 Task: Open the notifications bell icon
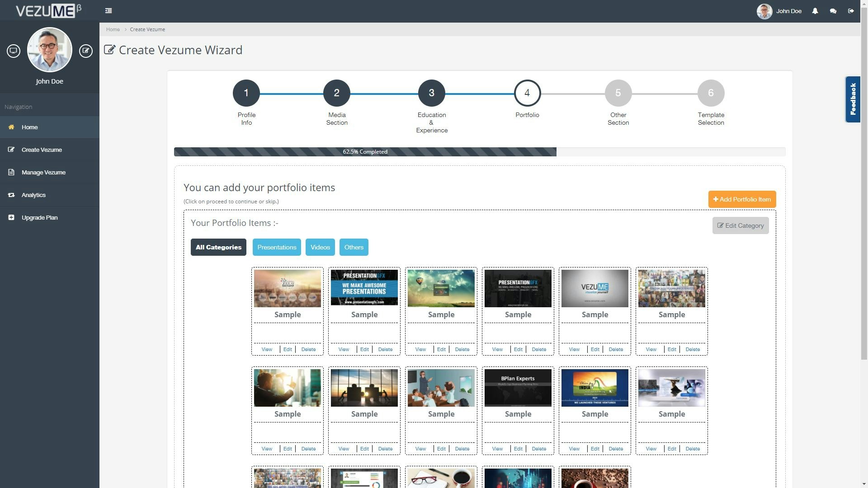(x=815, y=11)
